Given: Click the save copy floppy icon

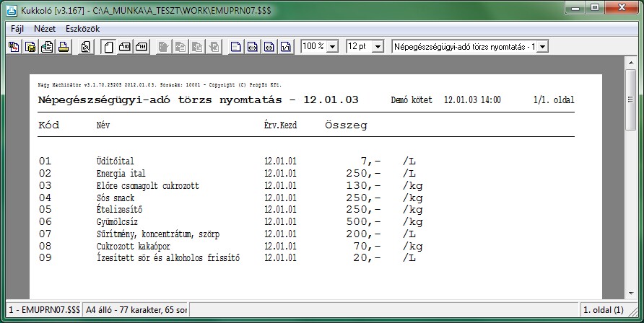Looking at the screenshot, I should coord(30,47).
